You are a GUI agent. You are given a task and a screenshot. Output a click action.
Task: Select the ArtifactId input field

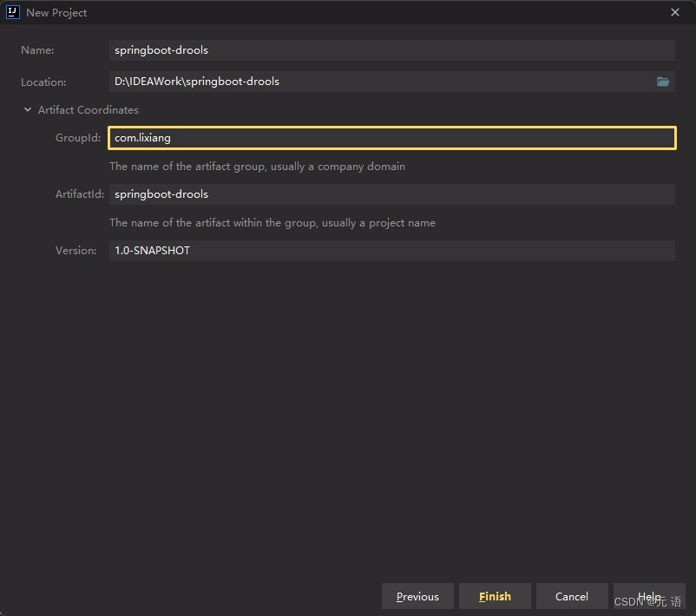point(391,194)
